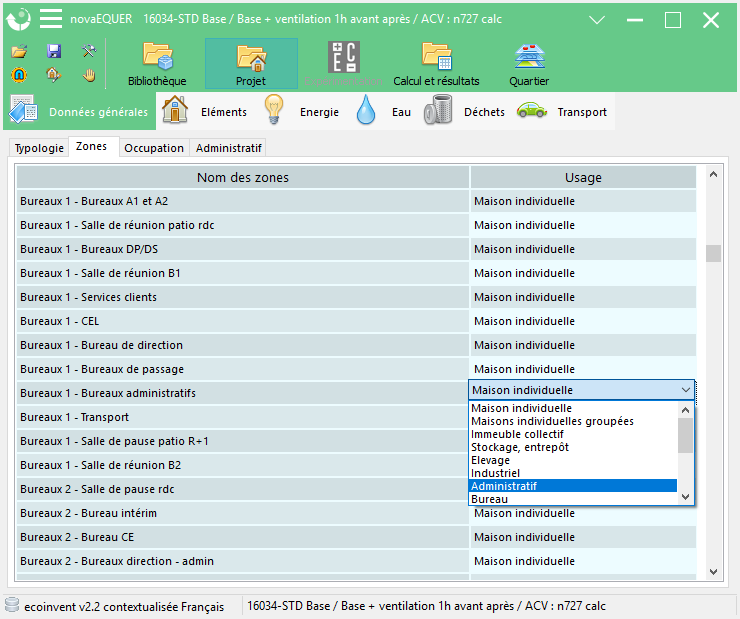The width and height of the screenshot is (740, 619).
Task: Select zone Salle de pause patio R+1
Action: coord(243,441)
